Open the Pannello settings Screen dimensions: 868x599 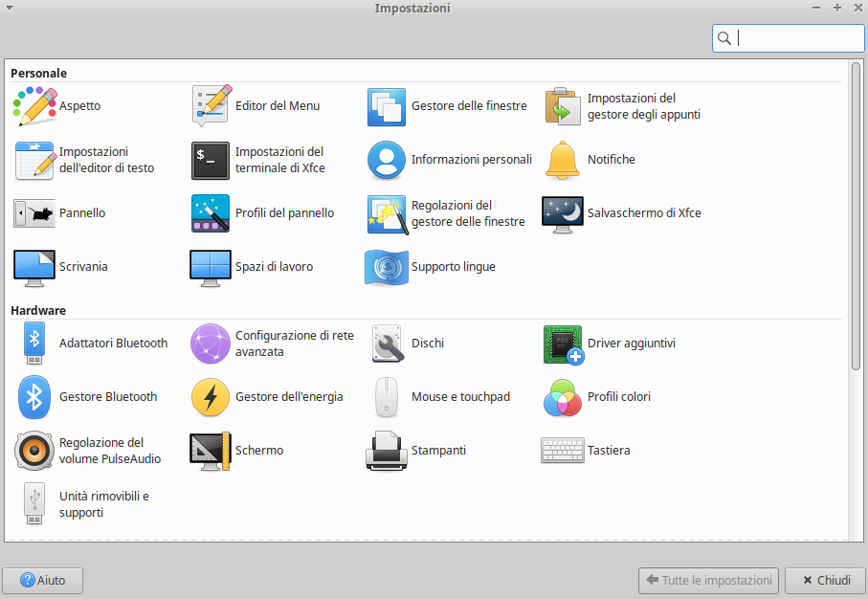pyautogui.click(x=59, y=213)
